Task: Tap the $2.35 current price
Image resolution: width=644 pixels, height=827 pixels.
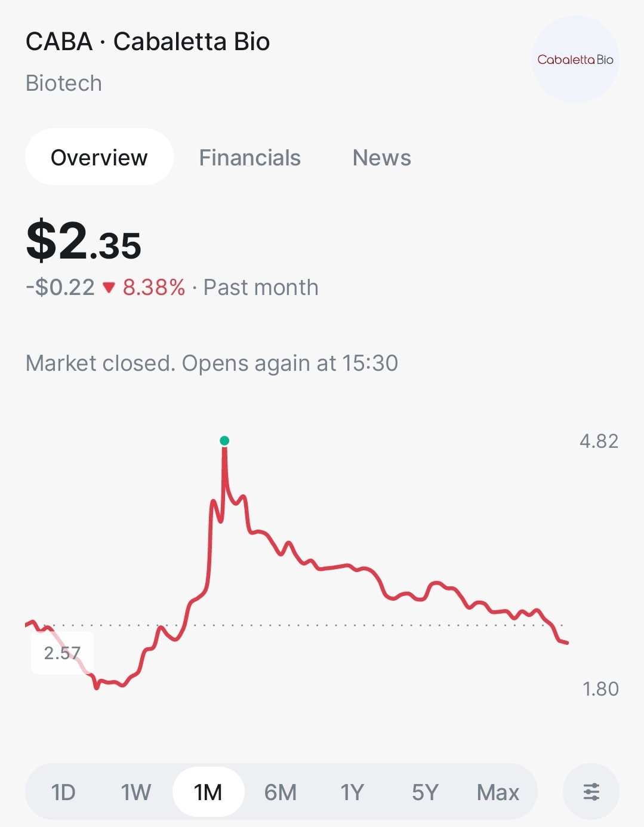Action: pos(84,242)
